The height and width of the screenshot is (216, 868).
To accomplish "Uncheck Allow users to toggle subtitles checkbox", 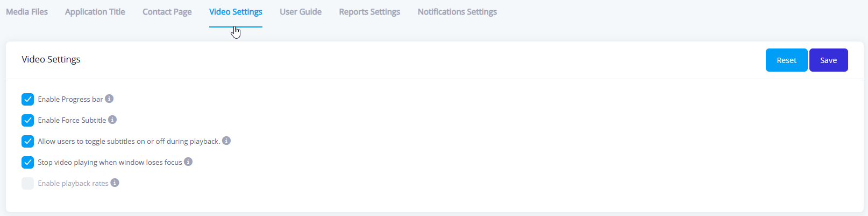I will (28, 141).
